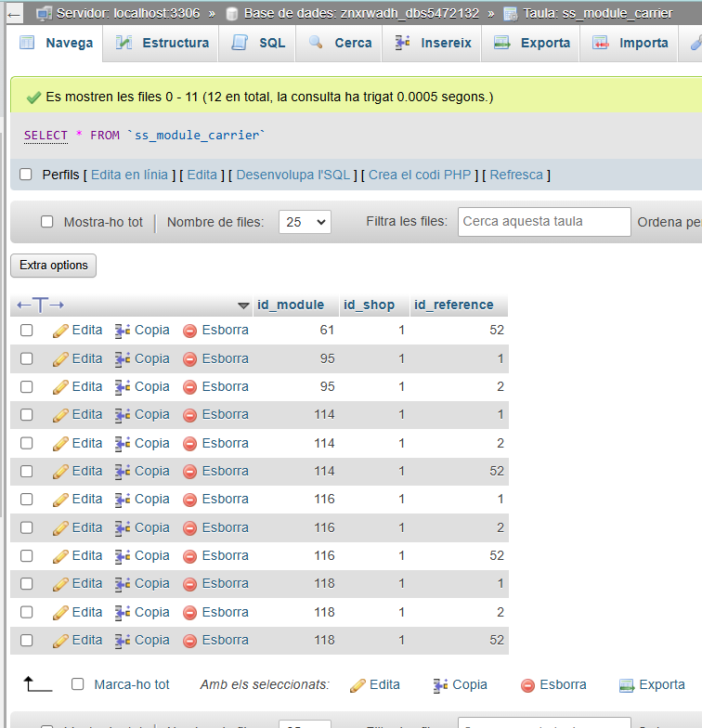Open the Navega tab

click(x=56, y=43)
